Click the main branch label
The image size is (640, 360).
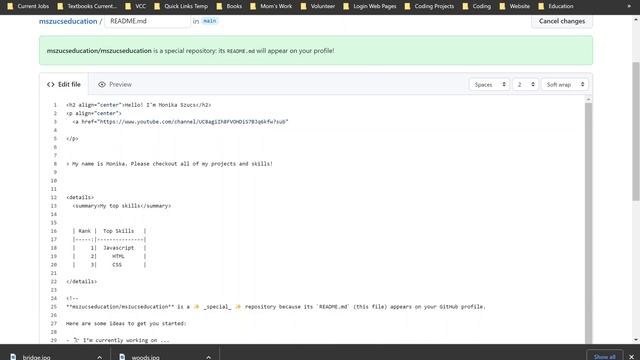click(x=210, y=21)
